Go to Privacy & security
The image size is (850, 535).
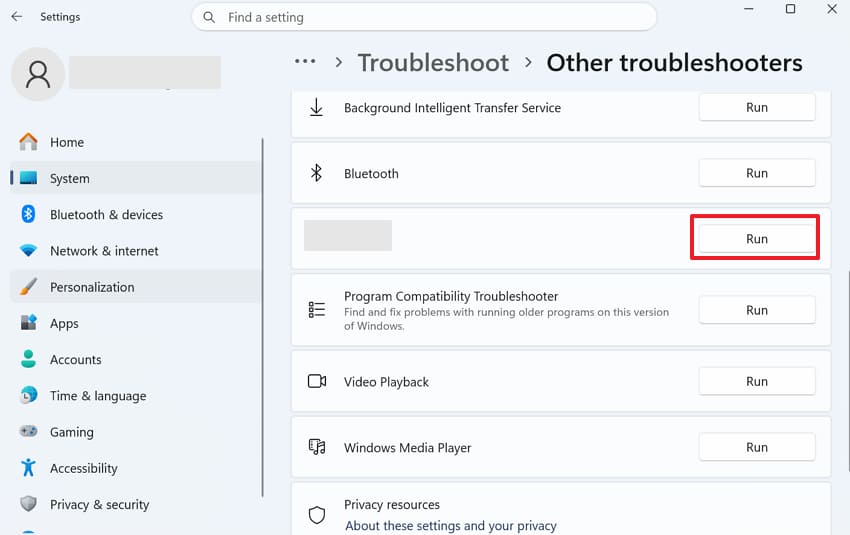click(x=136, y=504)
